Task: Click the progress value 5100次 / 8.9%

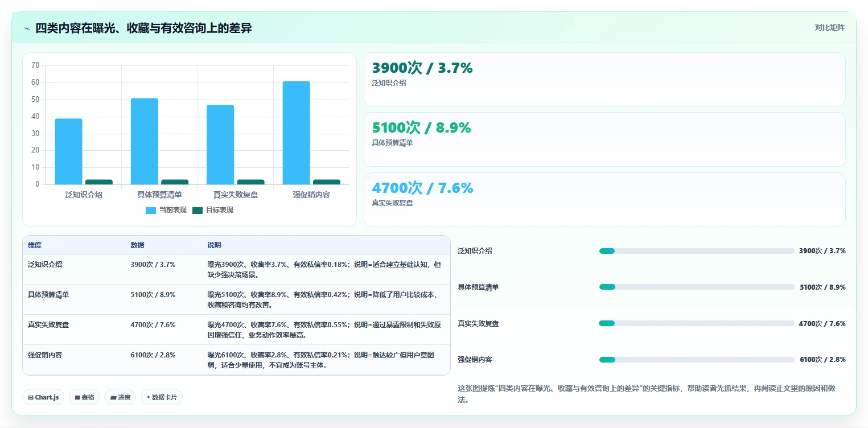Action: tap(822, 287)
